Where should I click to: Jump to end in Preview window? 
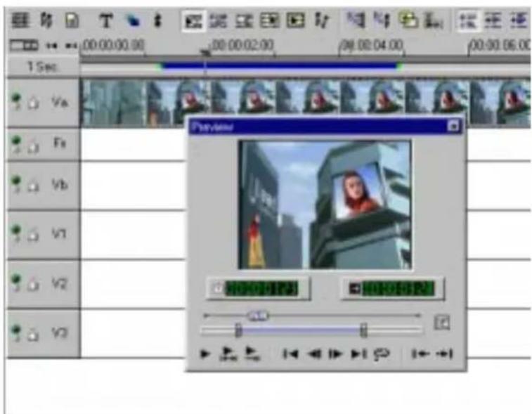[x=358, y=354]
